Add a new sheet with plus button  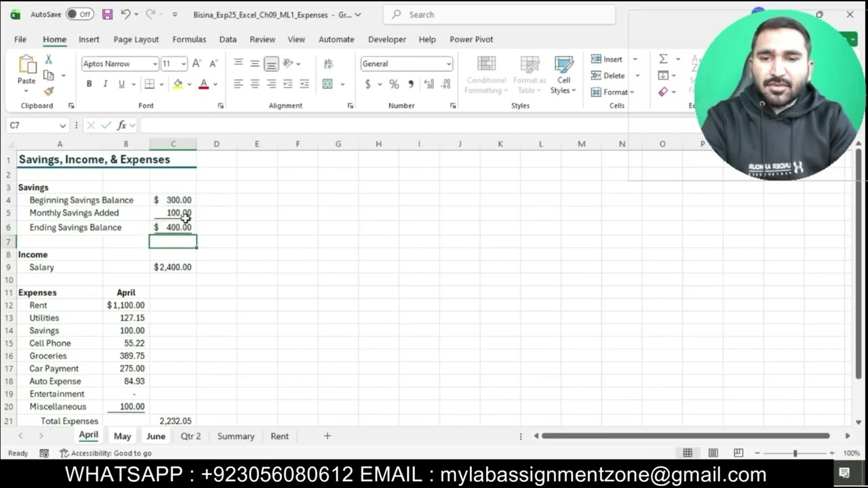tap(327, 436)
